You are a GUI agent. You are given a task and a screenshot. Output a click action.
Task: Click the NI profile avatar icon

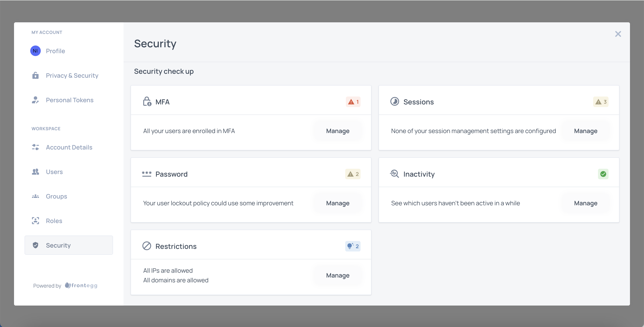click(35, 51)
